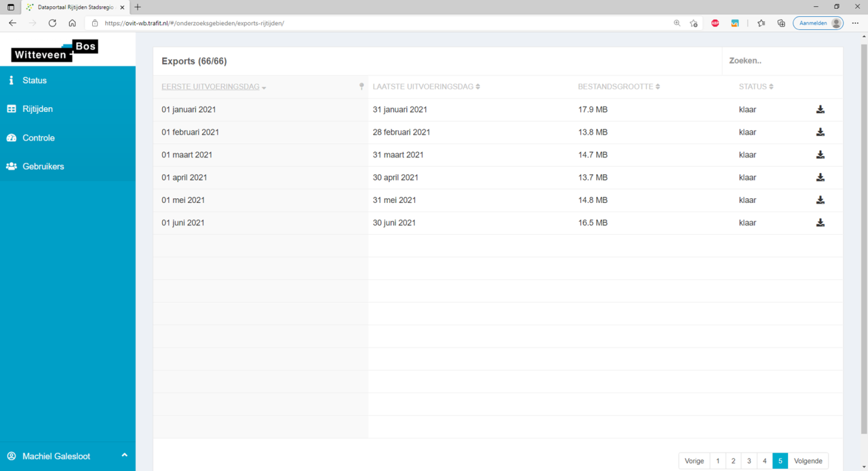Go to the Vorige page
The width and height of the screenshot is (868, 471).
(x=694, y=461)
